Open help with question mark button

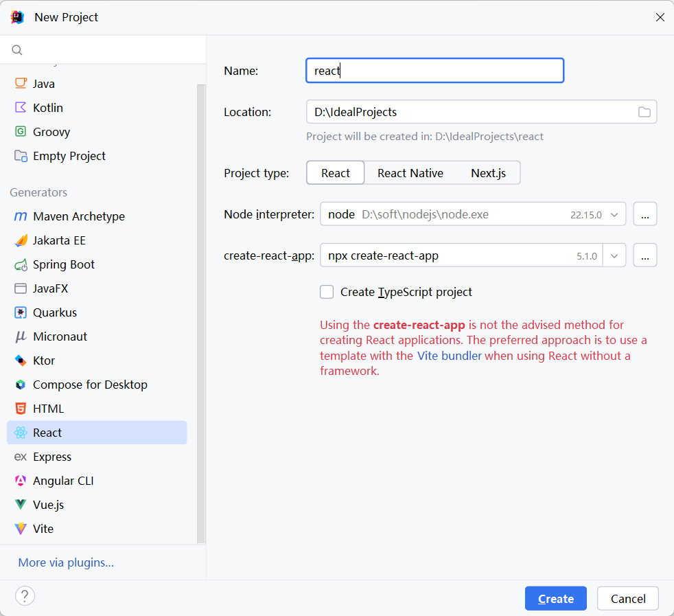[25, 596]
